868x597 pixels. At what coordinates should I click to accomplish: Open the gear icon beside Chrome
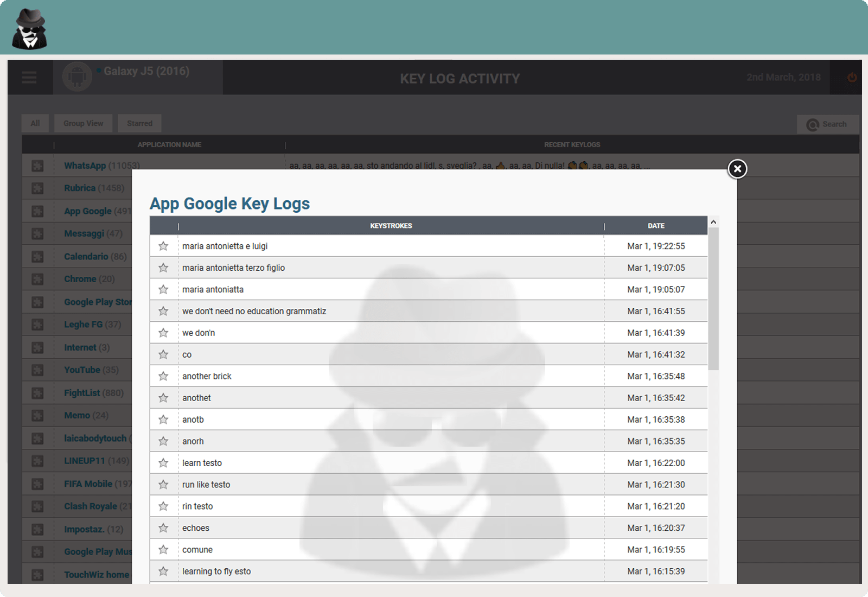point(37,279)
